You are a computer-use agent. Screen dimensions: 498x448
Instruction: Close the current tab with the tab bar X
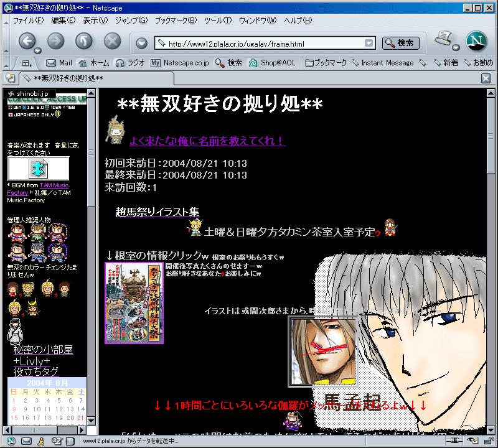click(486, 78)
